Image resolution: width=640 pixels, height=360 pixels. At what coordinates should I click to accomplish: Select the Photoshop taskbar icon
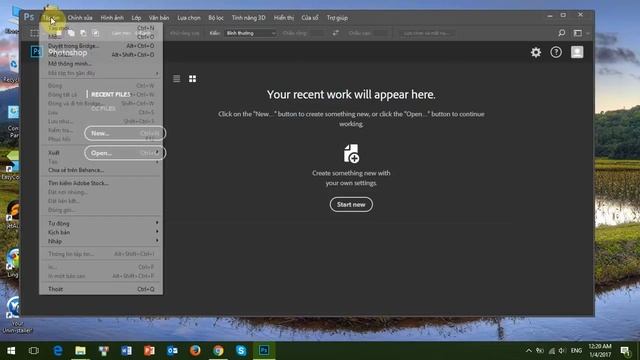coord(264,351)
